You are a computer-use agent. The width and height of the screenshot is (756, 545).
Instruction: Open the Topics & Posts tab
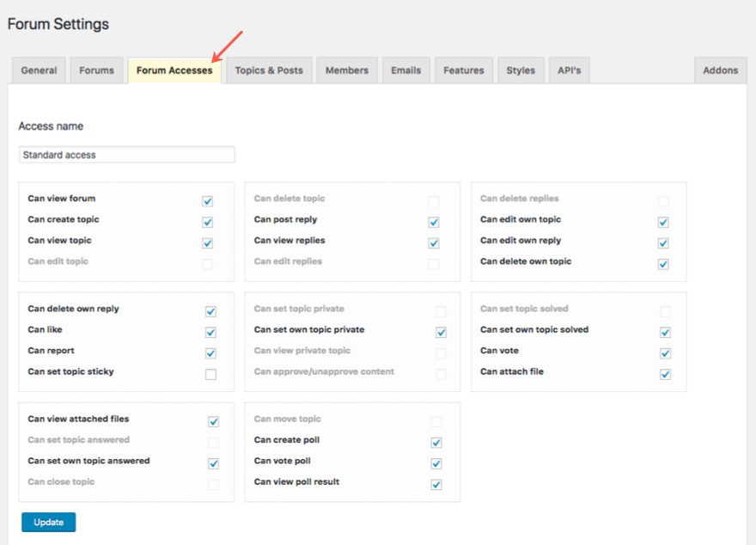tap(269, 70)
